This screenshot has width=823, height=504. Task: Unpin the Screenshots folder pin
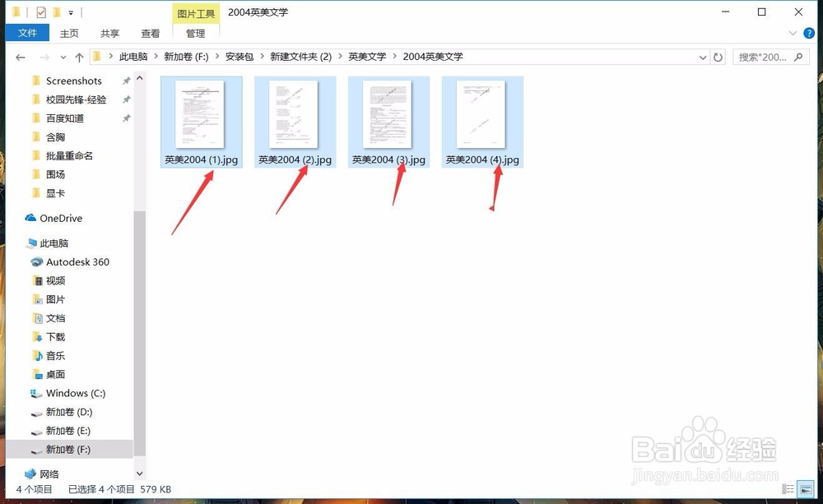point(127,81)
